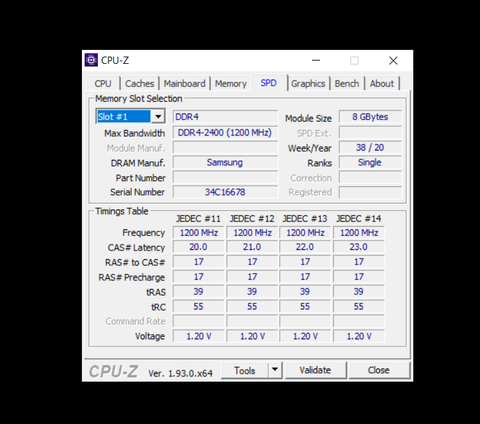Expand the Slot #1 dropdown arrow
The image size is (480, 424).
click(x=158, y=117)
